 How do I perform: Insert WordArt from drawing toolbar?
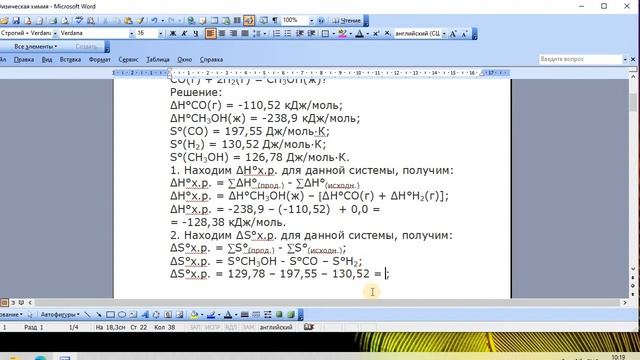pos(145,315)
